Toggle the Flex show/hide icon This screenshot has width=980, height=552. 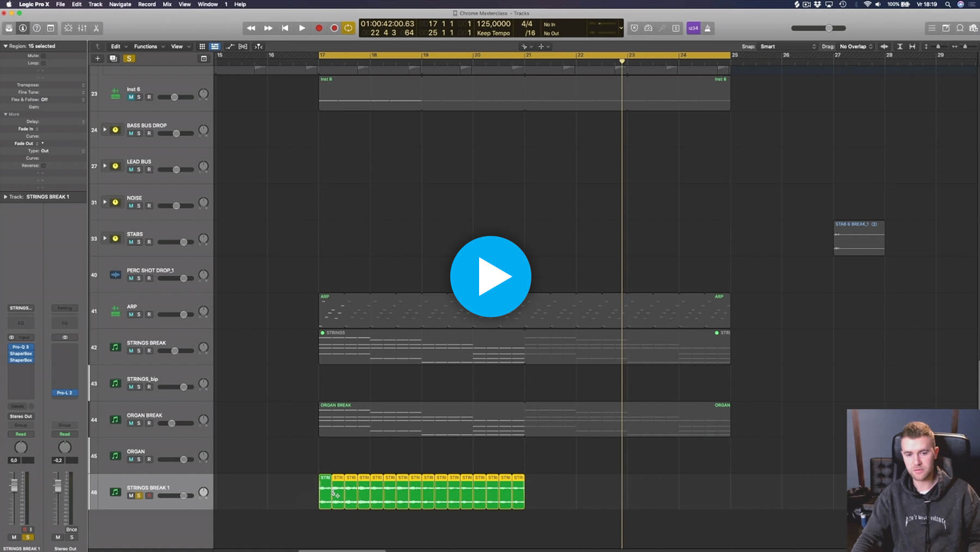(x=243, y=46)
